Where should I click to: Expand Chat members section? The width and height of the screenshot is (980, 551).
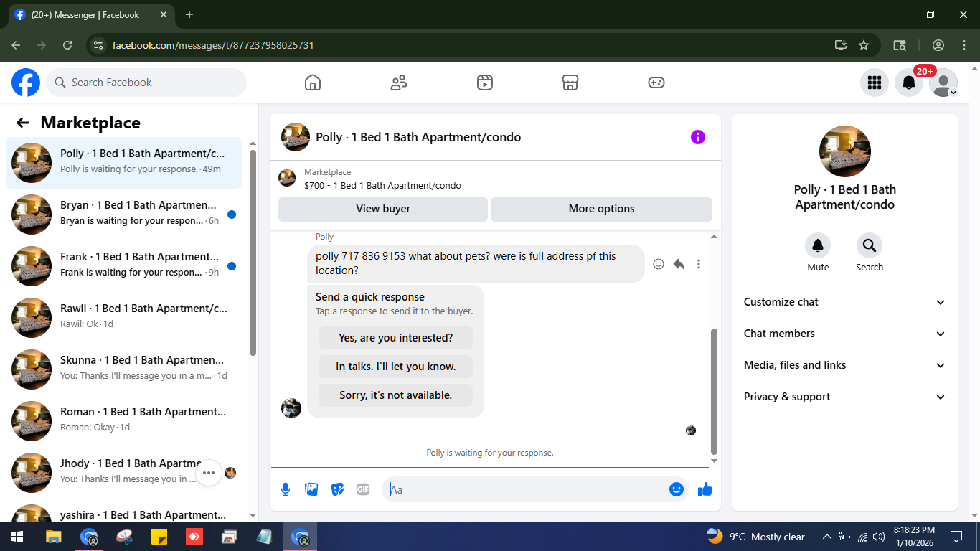[844, 334]
